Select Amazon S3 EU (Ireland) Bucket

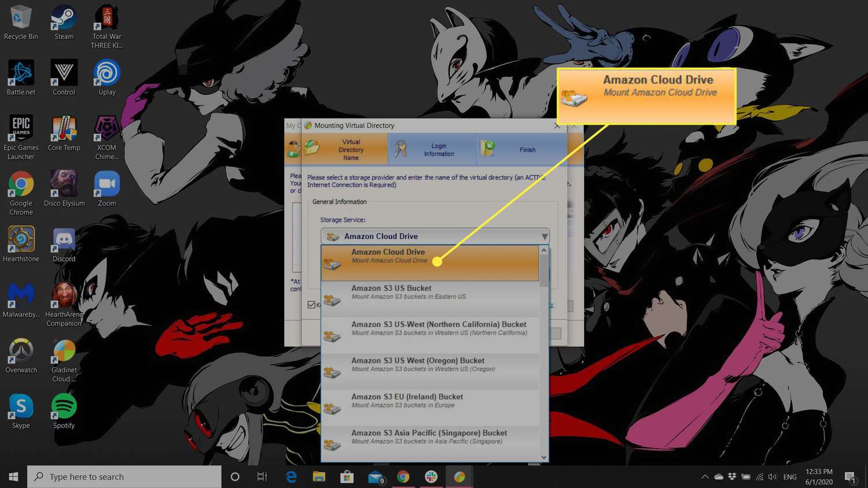[x=430, y=408]
